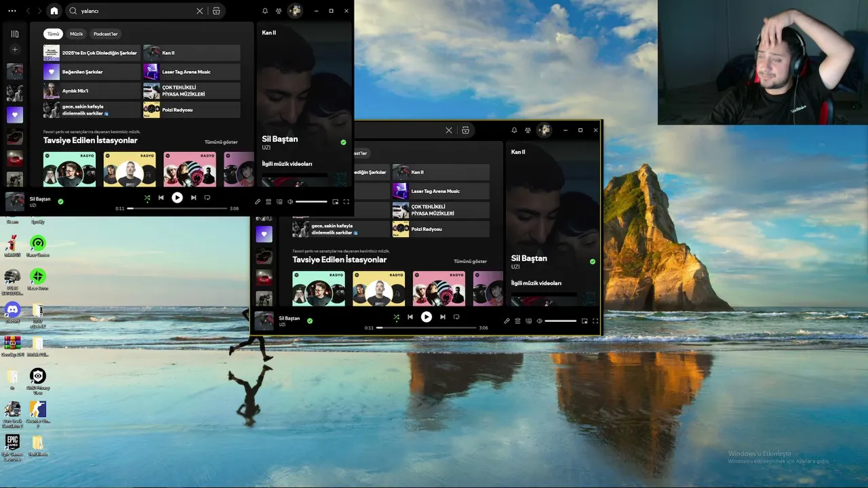The height and width of the screenshot is (488, 868).
Task: Toggle the saved checkmark in the second window's player bar
Action: [310, 321]
